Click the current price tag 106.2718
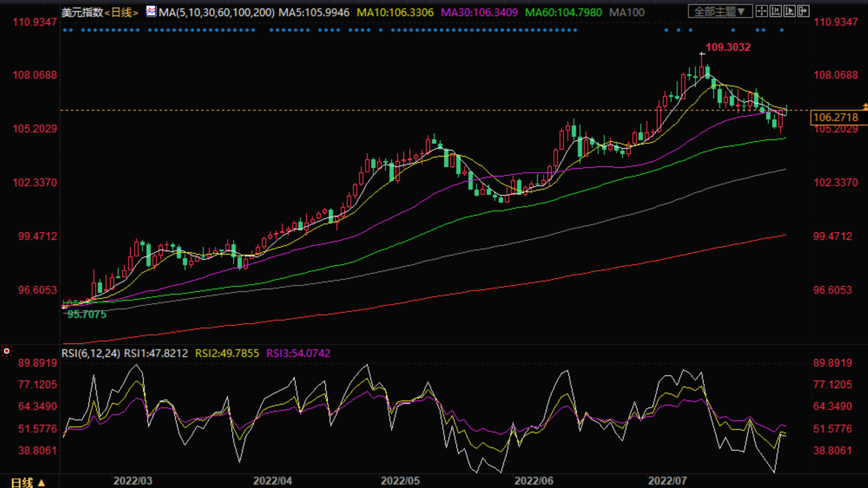Screen dimensions: 868x488 (836, 117)
